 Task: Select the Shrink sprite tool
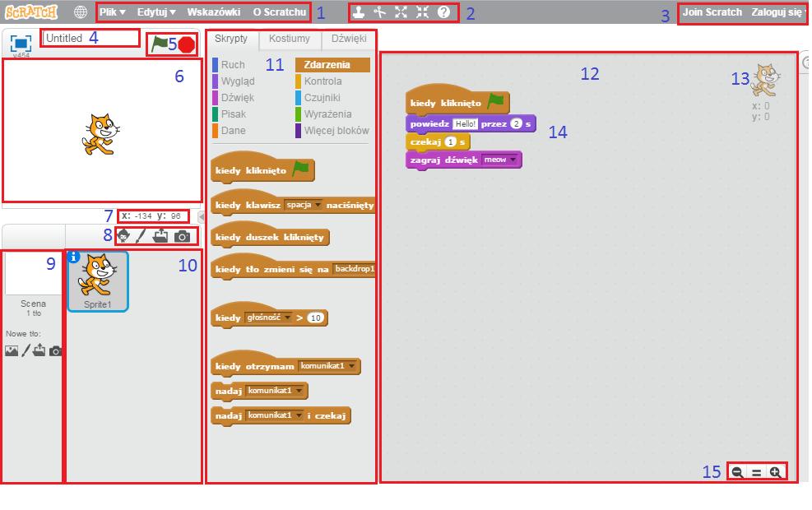click(423, 12)
